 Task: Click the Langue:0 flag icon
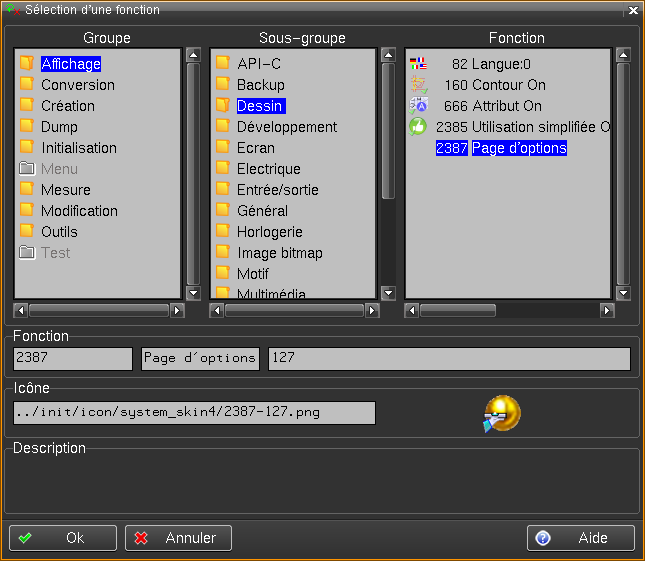418,64
